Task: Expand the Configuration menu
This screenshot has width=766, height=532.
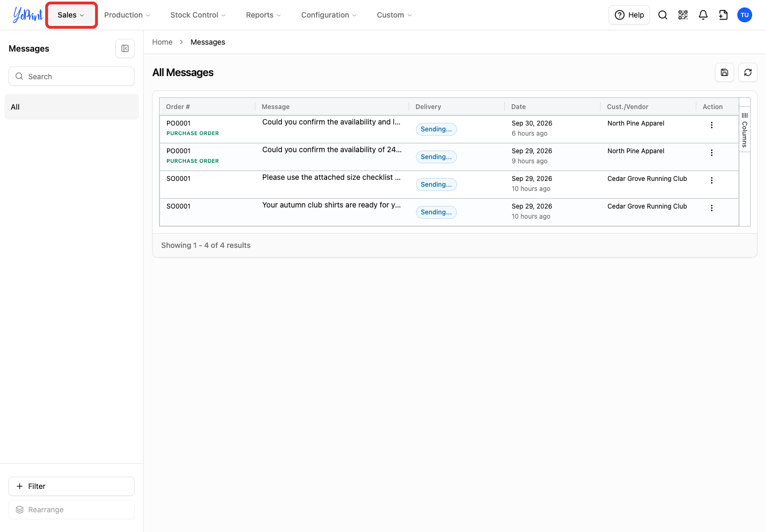Action: [329, 15]
